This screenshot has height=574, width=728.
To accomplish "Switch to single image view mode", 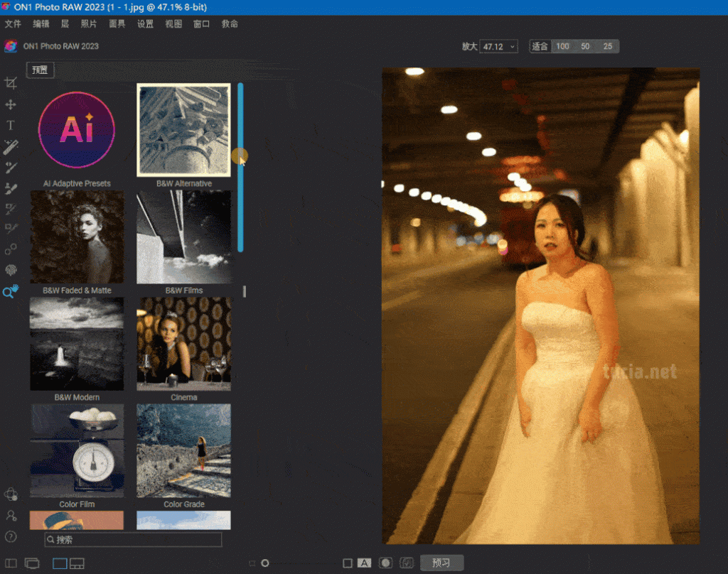I will click(60, 563).
